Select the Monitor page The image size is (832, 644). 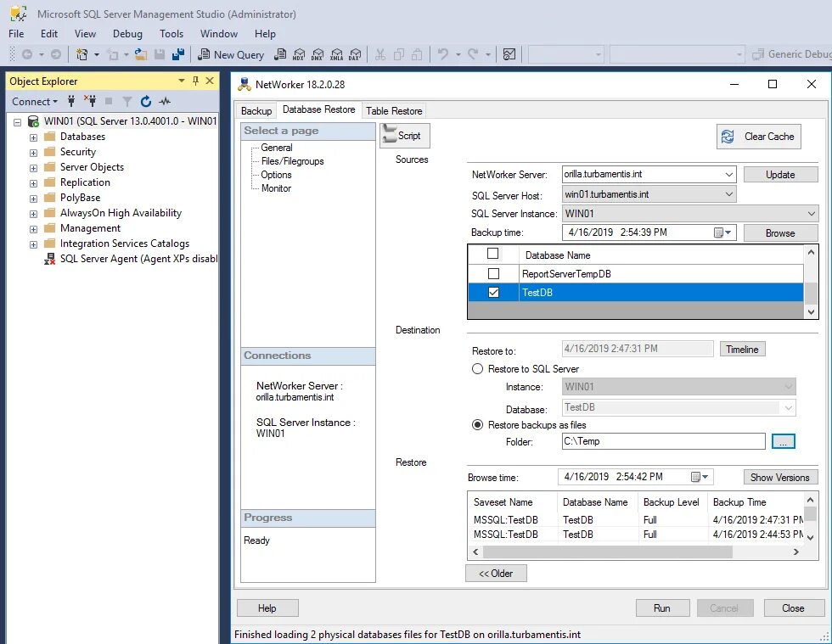coord(276,188)
